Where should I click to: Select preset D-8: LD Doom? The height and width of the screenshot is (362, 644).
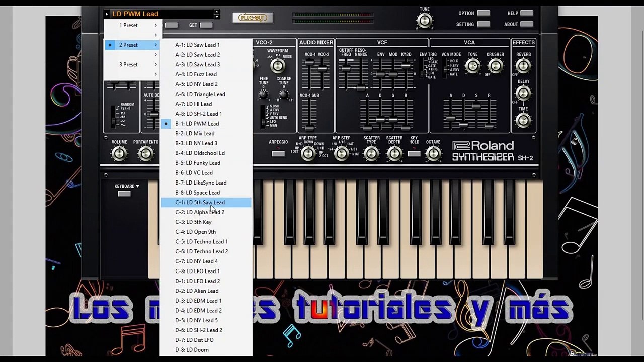click(206, 350)
